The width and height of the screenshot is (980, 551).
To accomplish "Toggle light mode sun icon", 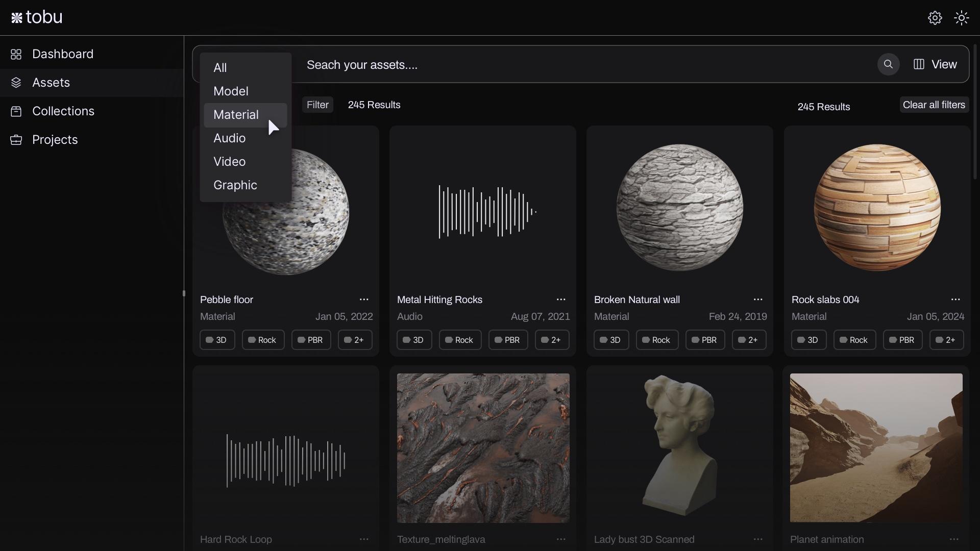I will pyautogui.click(x=961, y=18).
